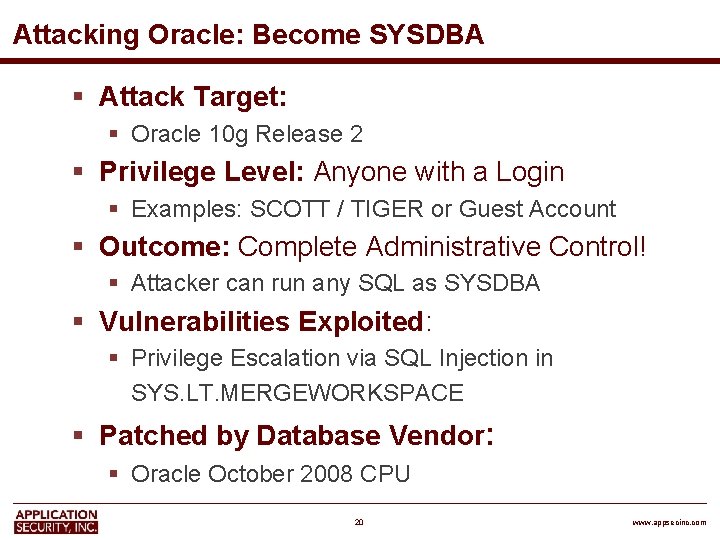Click the bullet marker beside Privilege Level
Viewport: 720px width, 540px height.
[78, 172]
